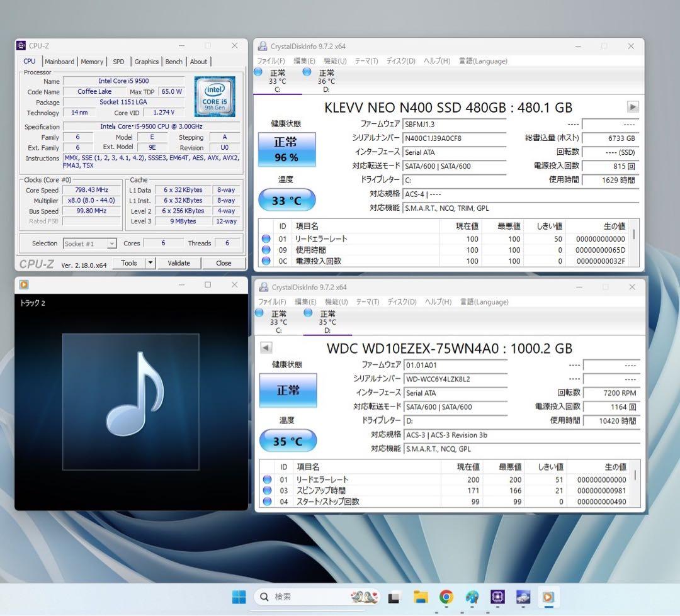Open テーマ(T) menu in lower CrystalDiskInfo
The image size is (680, 616).
point(368,302)
